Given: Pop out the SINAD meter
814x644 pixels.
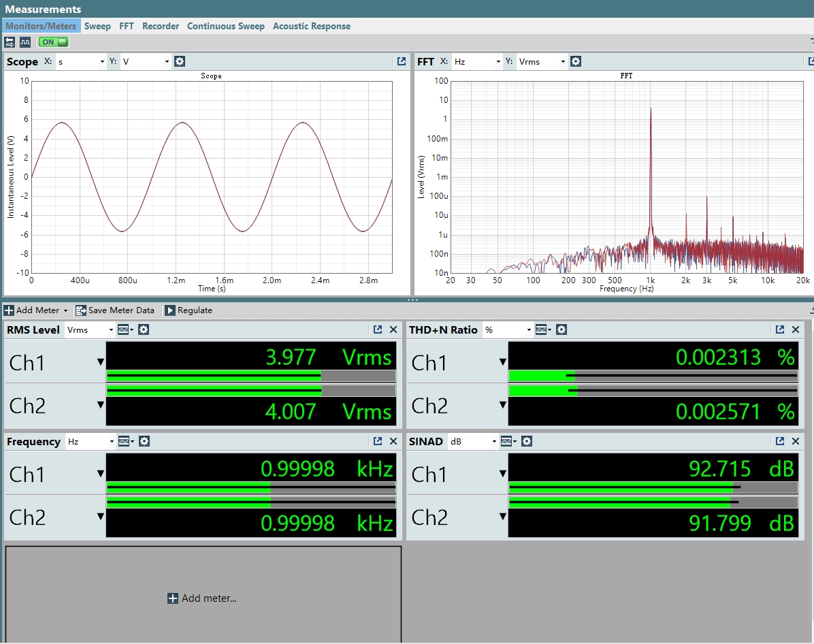Looking at the screenshot, I should coord(780,441).
